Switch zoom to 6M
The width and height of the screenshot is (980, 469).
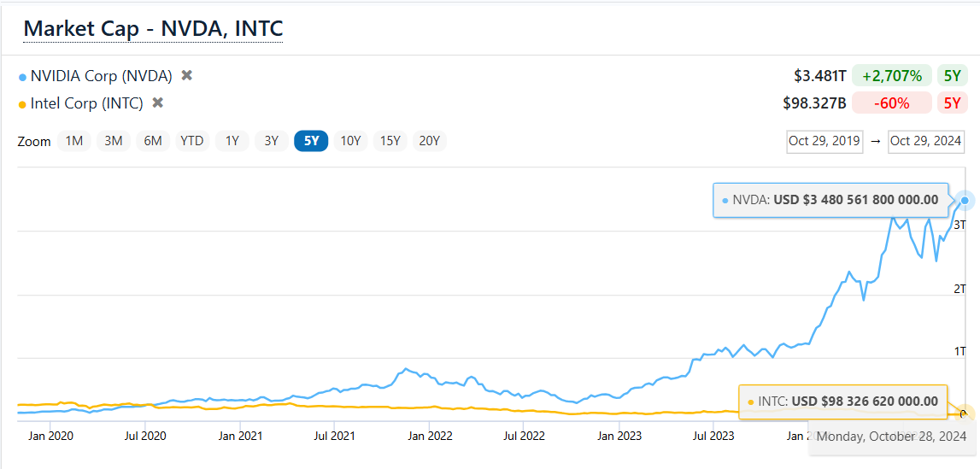pyautogui.click(x=153, y=141)
